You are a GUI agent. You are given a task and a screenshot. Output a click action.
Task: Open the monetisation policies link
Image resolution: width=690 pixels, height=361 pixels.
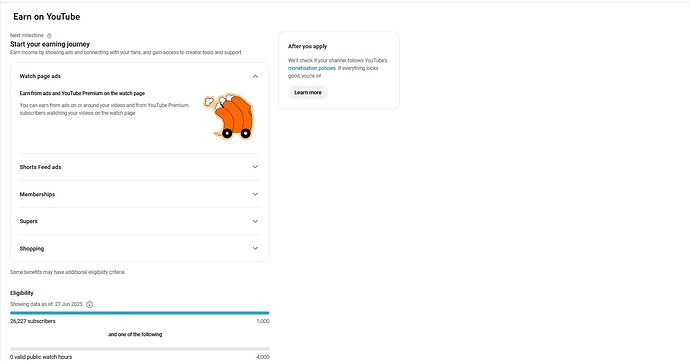312,68
